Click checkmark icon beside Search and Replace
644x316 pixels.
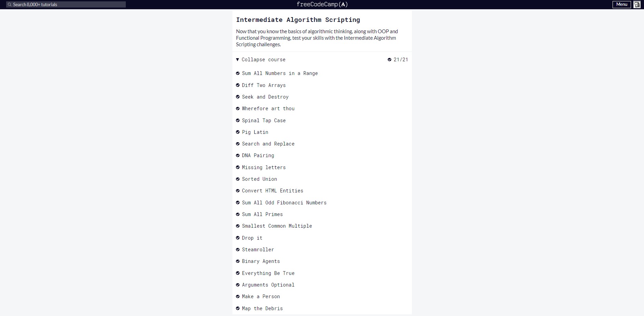238,144
